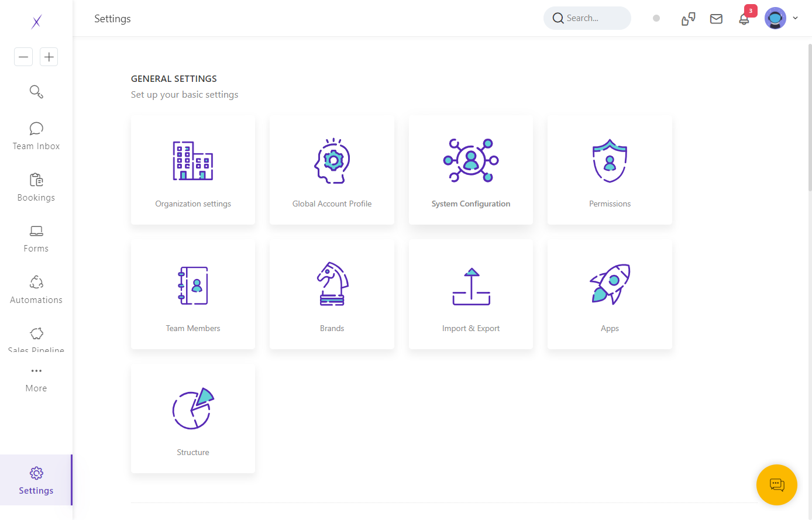Open the mail envelope icon
812x520 pixels.
pos(716,19)
